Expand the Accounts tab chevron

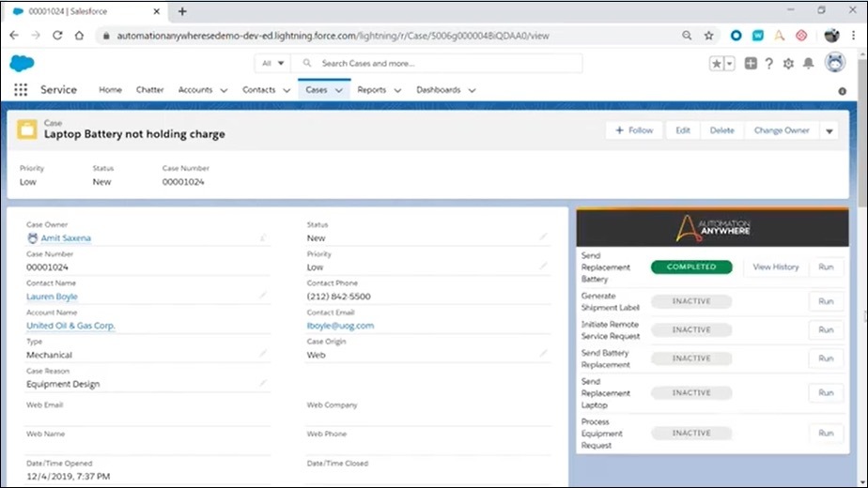tap(224, 90)
